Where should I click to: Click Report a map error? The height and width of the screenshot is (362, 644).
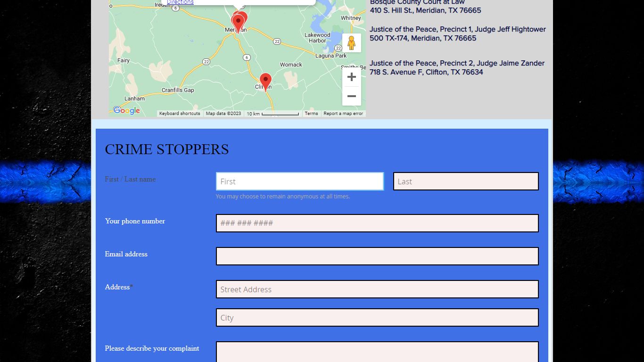(343, 114)
